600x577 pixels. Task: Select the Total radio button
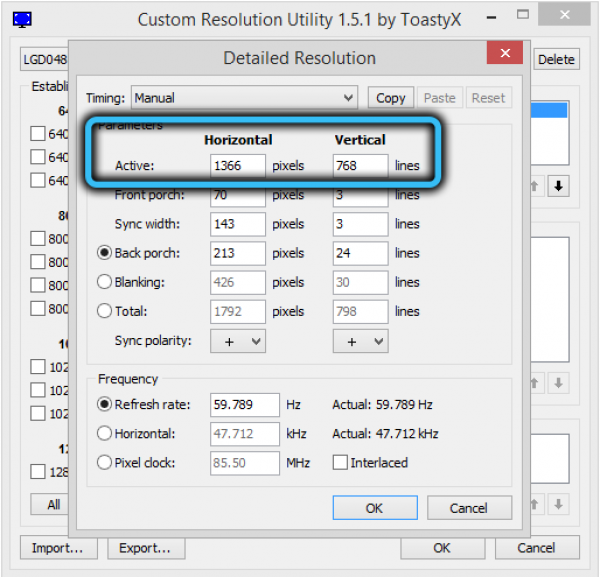(x=104, y=311)
